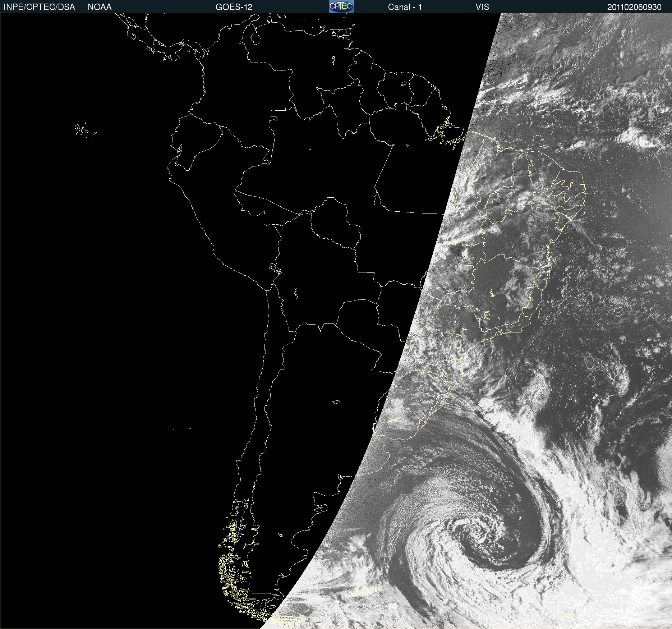This screenshot has height=629, width=672.
Task: Click the VIS channel label
Action: (482, 7)
